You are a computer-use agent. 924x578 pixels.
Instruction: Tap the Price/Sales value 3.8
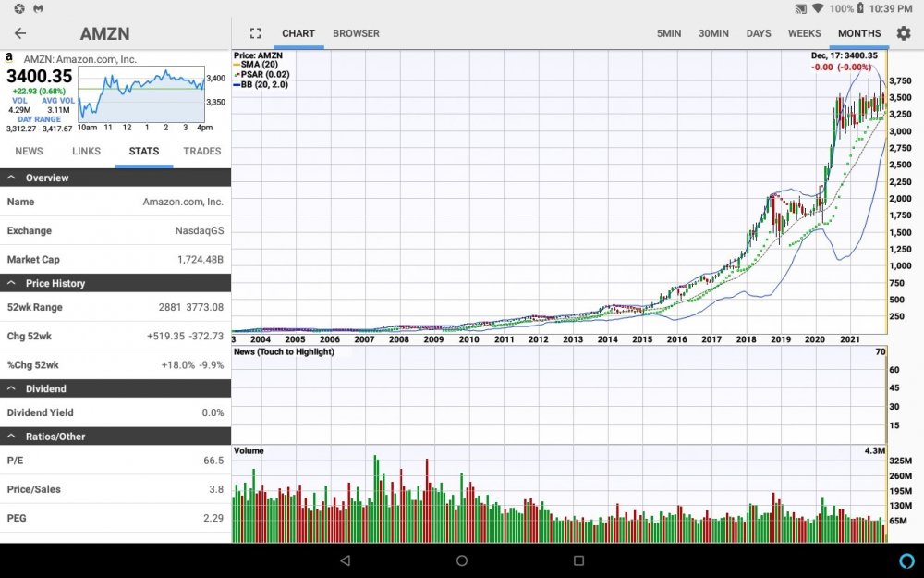(x=216, y=489)
